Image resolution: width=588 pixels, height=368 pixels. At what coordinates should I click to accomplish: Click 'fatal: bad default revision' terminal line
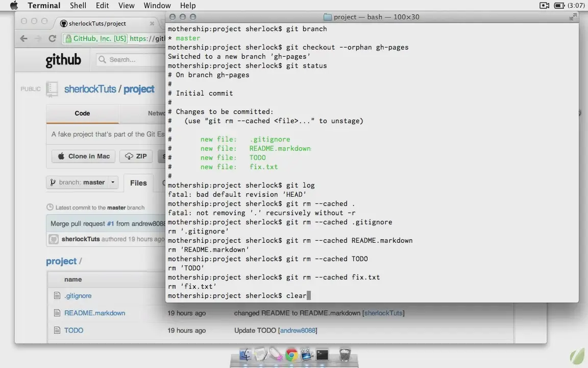click(x=237, y=195)
